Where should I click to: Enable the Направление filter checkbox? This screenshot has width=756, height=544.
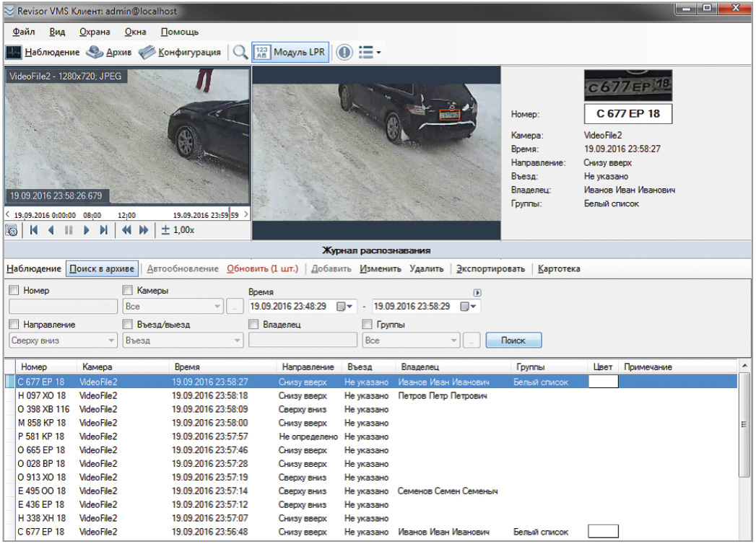14,324
